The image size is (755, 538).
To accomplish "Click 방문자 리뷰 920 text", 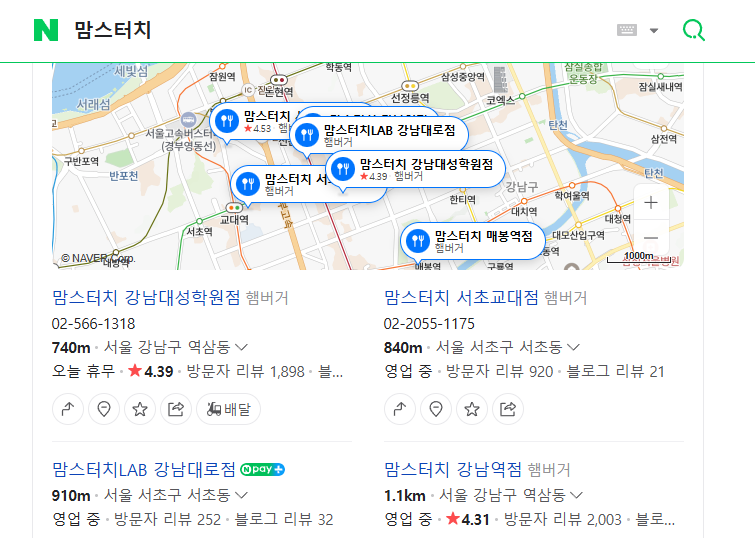I will 499,372.
